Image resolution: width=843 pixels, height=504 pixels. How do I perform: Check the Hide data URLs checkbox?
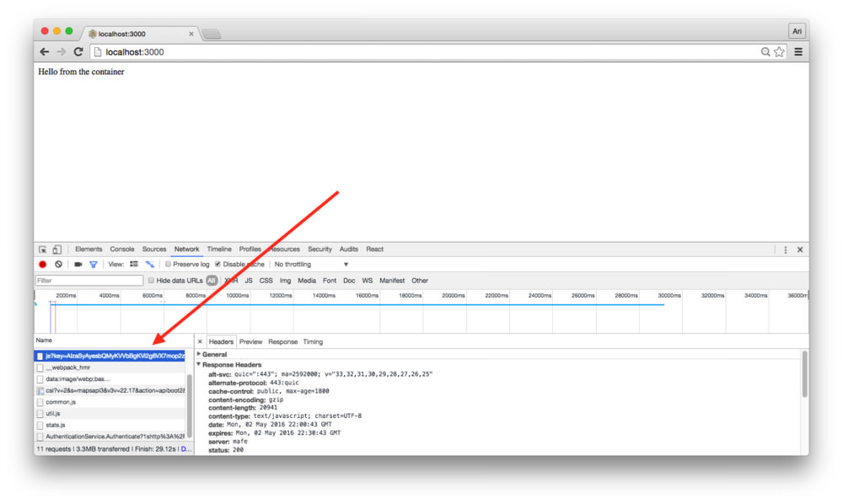152,281
